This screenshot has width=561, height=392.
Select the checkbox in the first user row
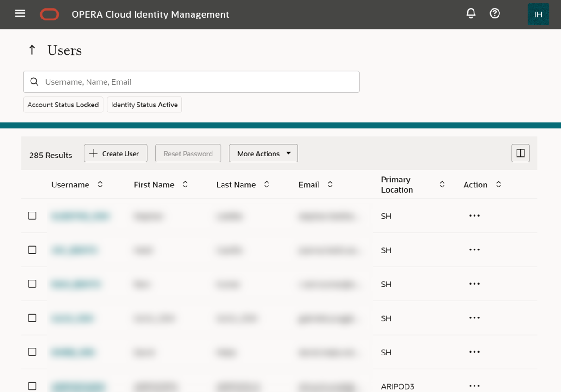tap(32, 216)
